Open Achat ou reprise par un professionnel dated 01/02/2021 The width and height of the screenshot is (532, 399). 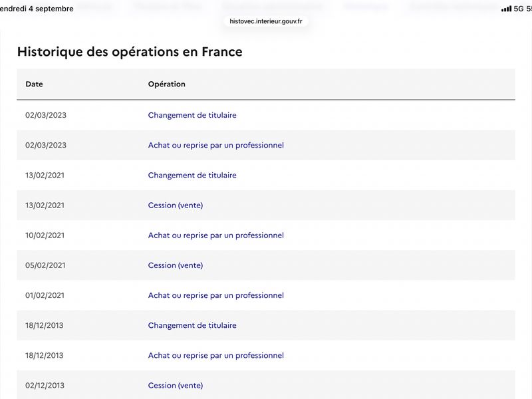215,295
